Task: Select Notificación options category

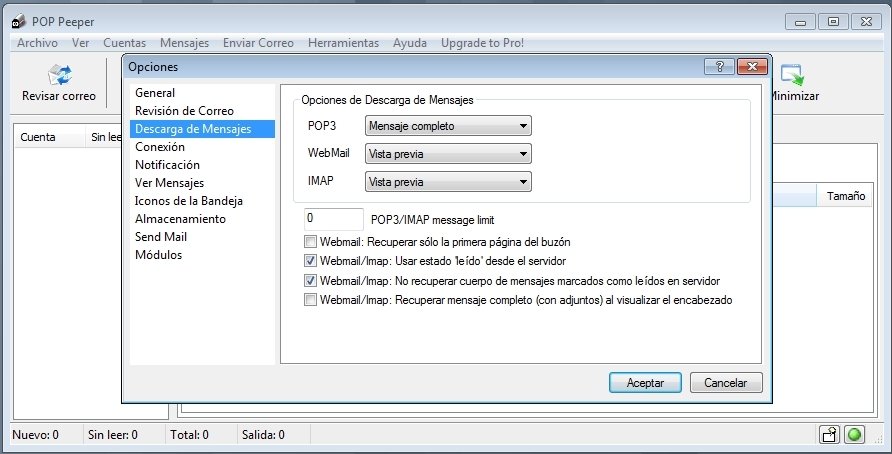Action: 202,165
